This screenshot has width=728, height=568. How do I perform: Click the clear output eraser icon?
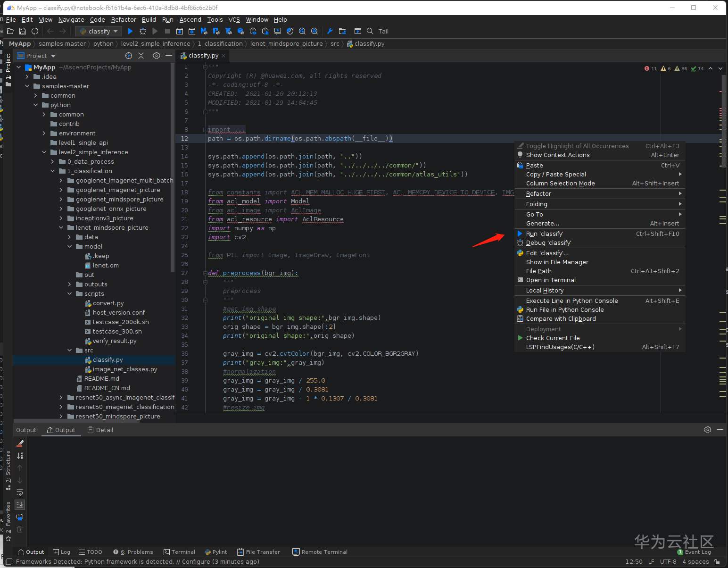pos(20,443)
